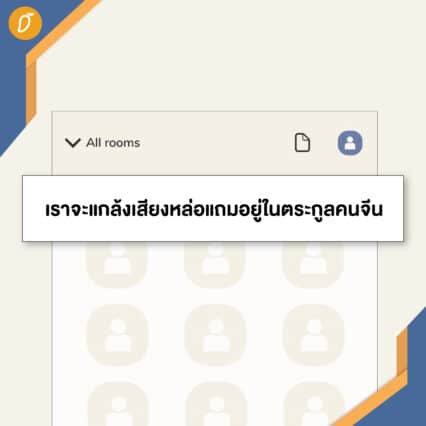The image size is (426, 426).
Task: Select the bottom-row center avatar placeholder
Action: pyautogui.click(x=215, y=404)
